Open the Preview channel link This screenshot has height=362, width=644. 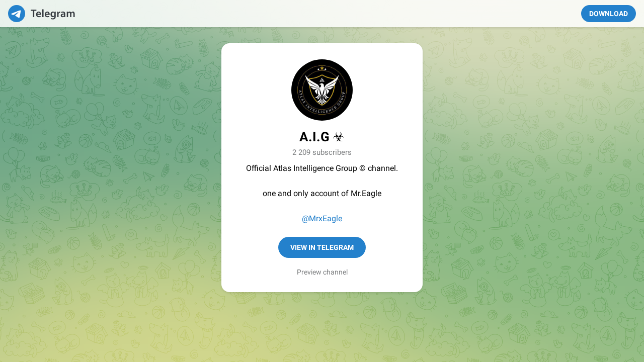click(x=322, y=273)
